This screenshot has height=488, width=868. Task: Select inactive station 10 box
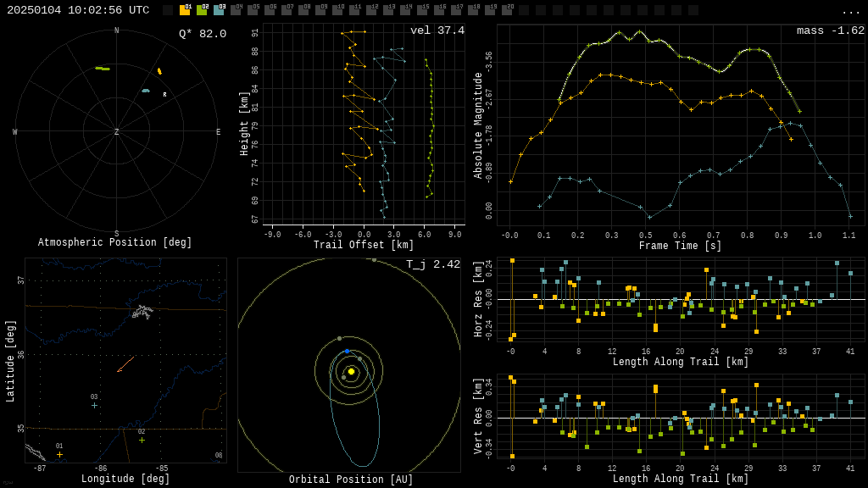click(337, 10)
